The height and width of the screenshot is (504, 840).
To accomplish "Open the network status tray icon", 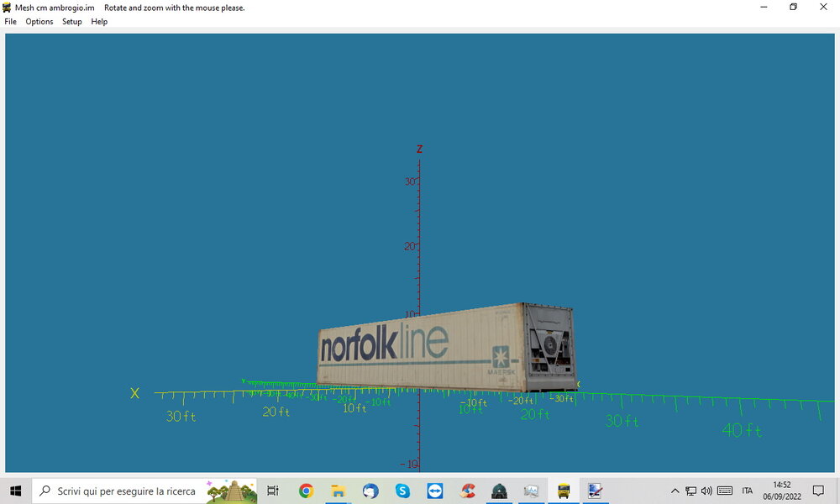I will 691,491.
